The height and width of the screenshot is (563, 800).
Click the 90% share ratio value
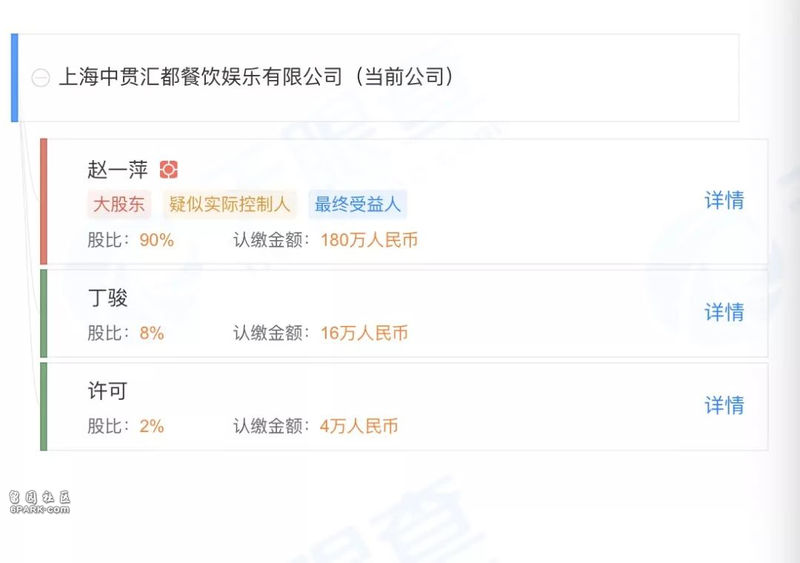157,240
